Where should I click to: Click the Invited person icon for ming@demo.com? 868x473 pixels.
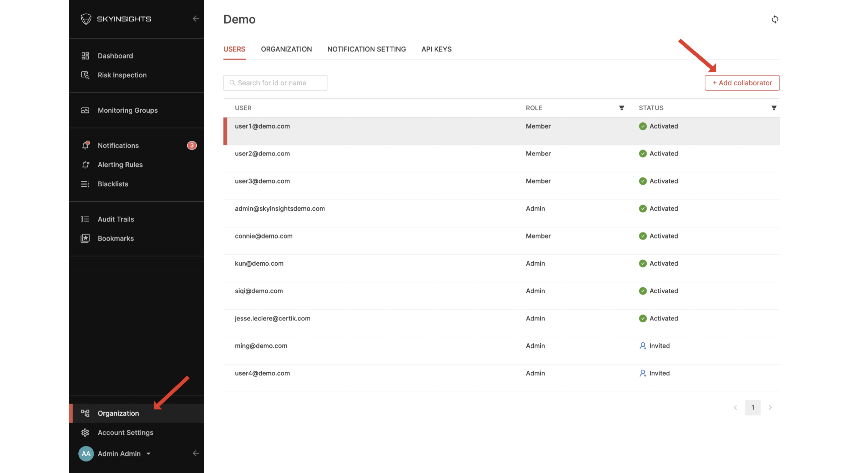click(643, 346)
